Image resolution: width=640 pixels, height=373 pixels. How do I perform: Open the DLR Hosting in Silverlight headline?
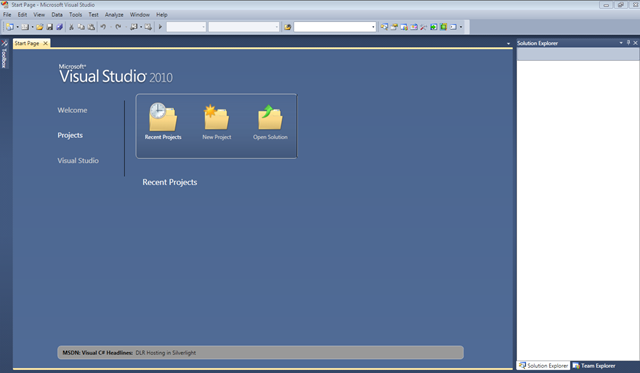(166, 353)
